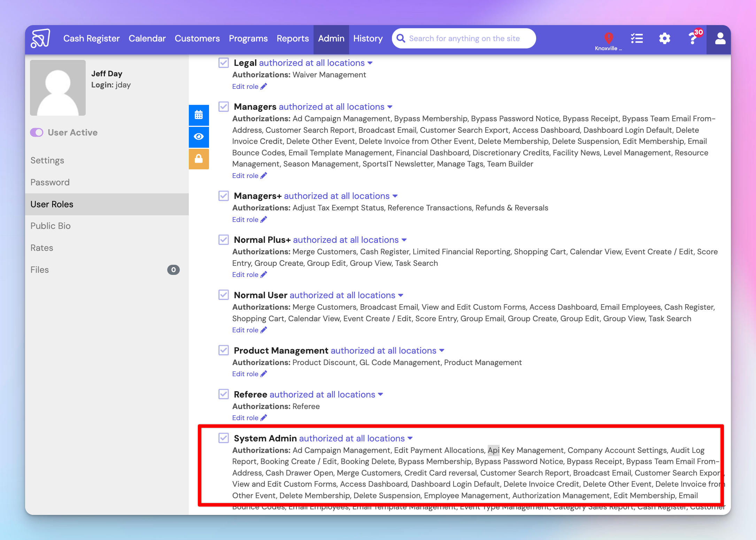Select User Roles in sidebar

[x=107, y=204]
